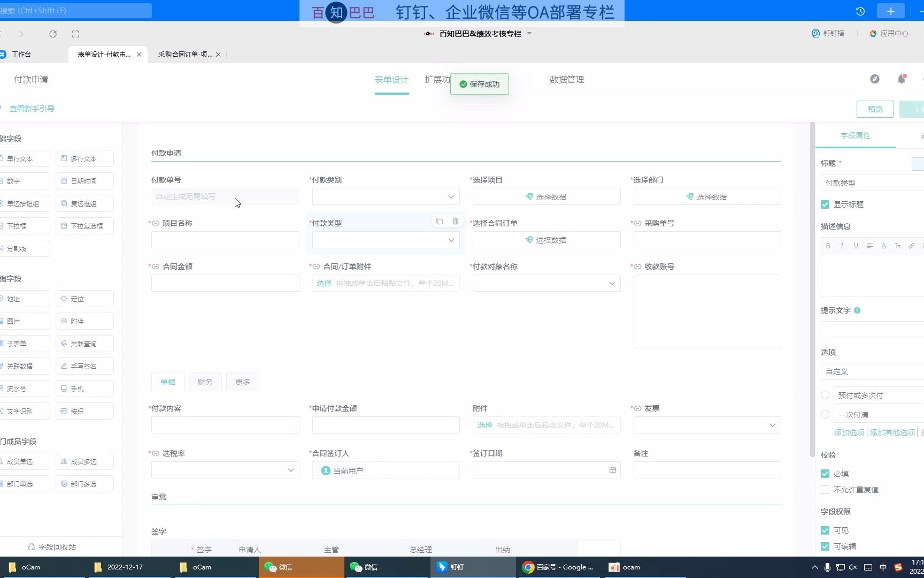Open the notification bell
The height and width of the screenshot is (578, 924).
pyautogui.click(x=902, y=79)
